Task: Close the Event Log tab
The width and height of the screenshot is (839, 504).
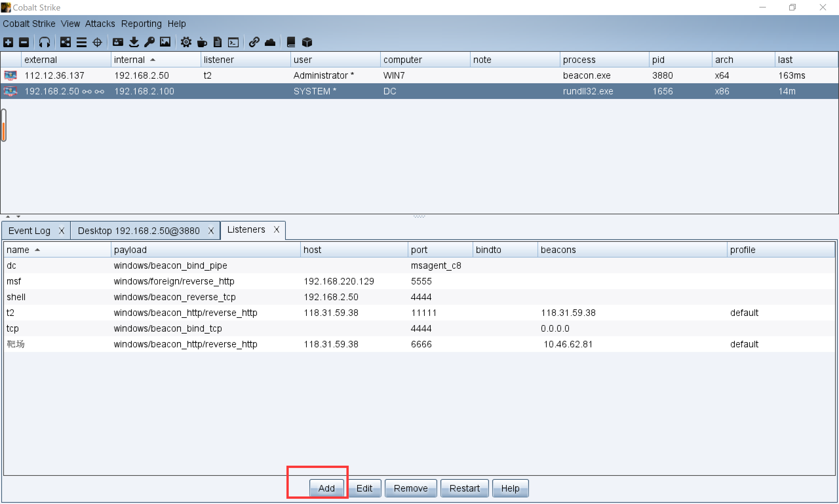Action: pyautogui.click(x=62, y=231)
